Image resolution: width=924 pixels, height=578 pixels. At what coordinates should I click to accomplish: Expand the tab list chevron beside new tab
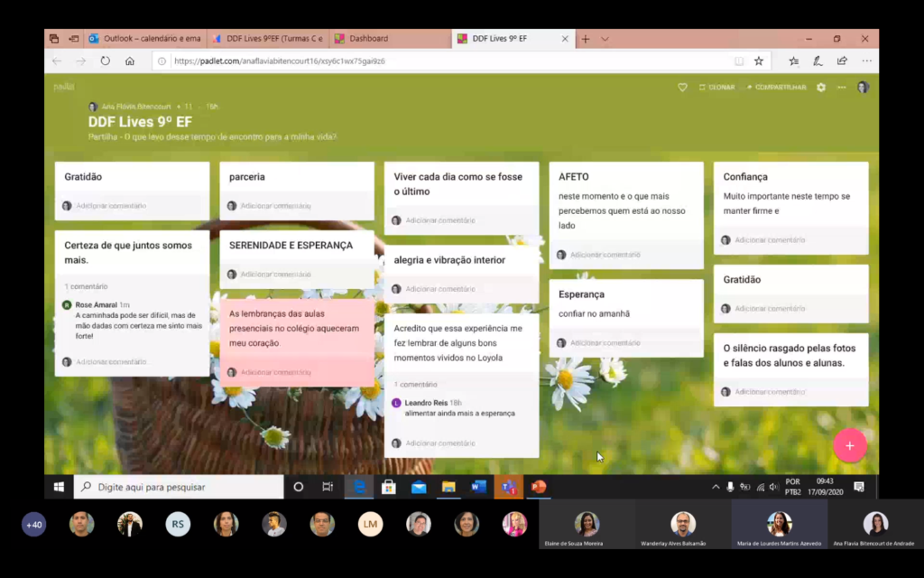(605, 39)
